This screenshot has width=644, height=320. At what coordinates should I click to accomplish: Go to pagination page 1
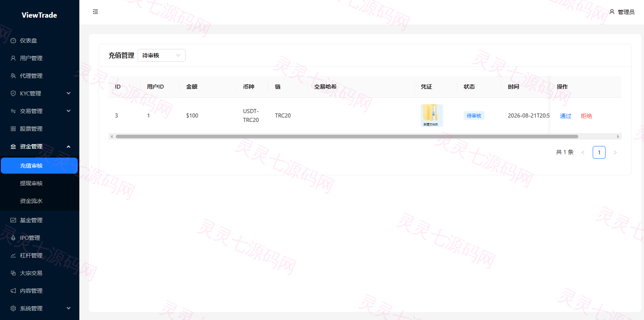point(599,152)
